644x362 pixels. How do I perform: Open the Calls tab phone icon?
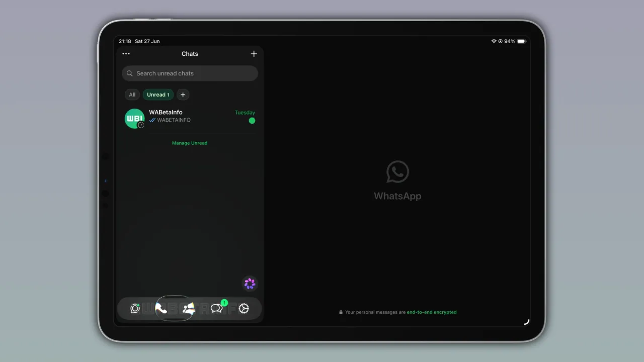pos(162,308)
